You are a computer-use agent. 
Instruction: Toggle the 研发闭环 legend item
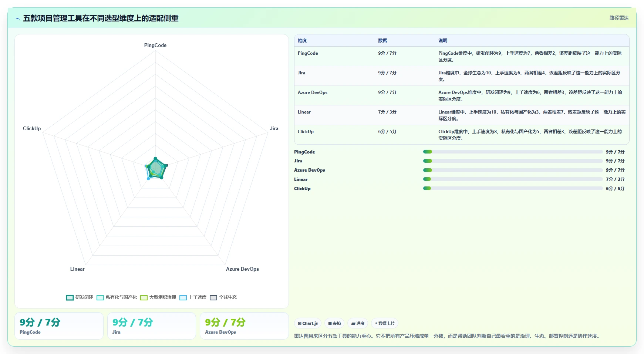(80, 297)
